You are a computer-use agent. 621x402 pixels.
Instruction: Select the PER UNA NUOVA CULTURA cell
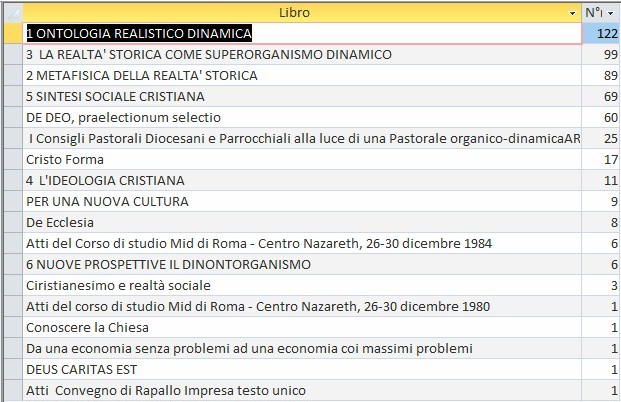point(302,201)
